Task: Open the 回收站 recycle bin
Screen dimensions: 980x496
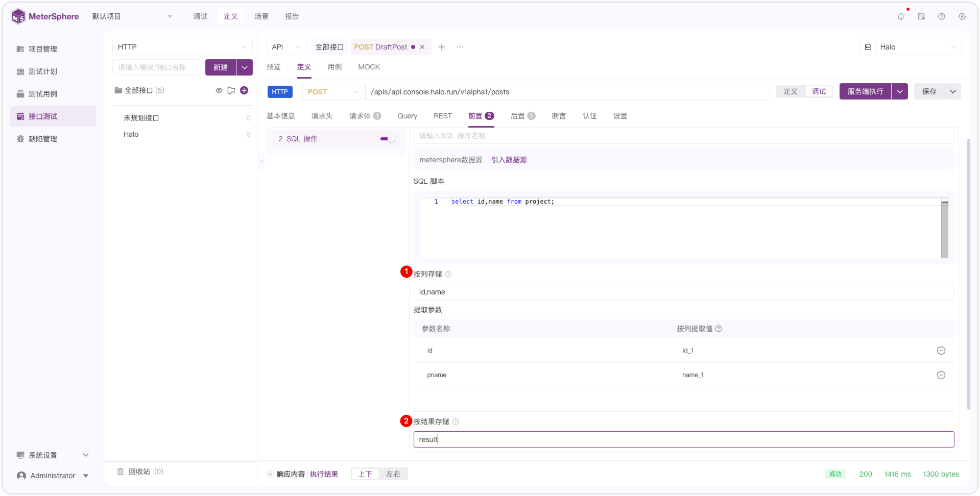Action: (x=140, y=472)
